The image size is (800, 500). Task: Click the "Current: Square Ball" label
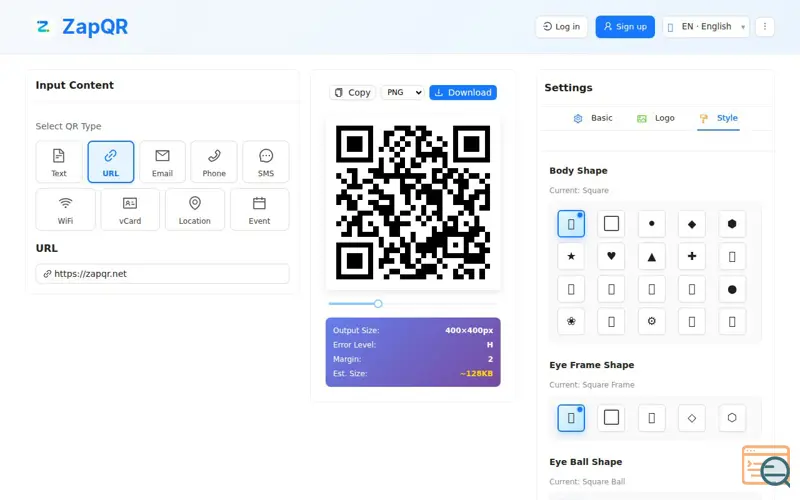(587, 482)
